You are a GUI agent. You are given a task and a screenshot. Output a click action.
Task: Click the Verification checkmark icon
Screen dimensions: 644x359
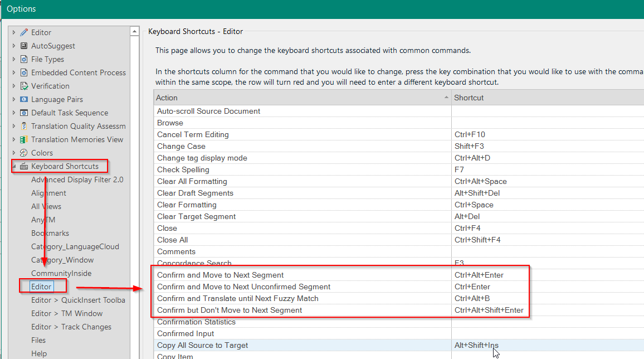coord(24,86)
